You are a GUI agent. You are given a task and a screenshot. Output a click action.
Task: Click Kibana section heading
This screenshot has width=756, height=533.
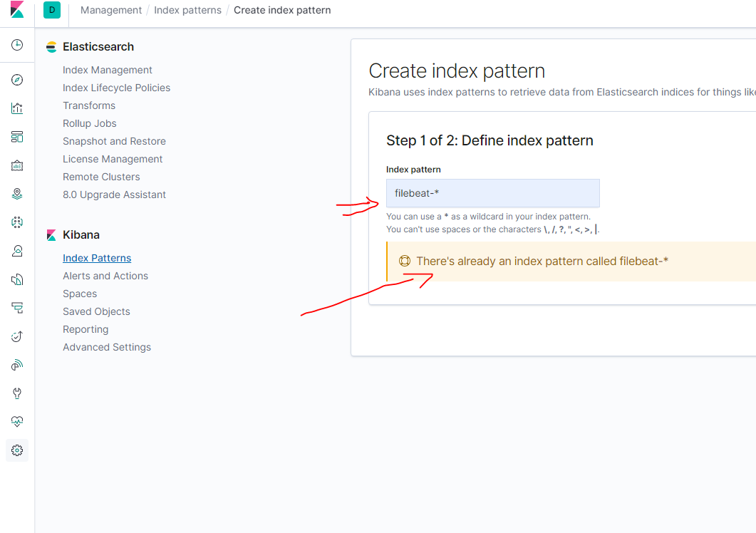pyautogui.click(x=81, y=235)
